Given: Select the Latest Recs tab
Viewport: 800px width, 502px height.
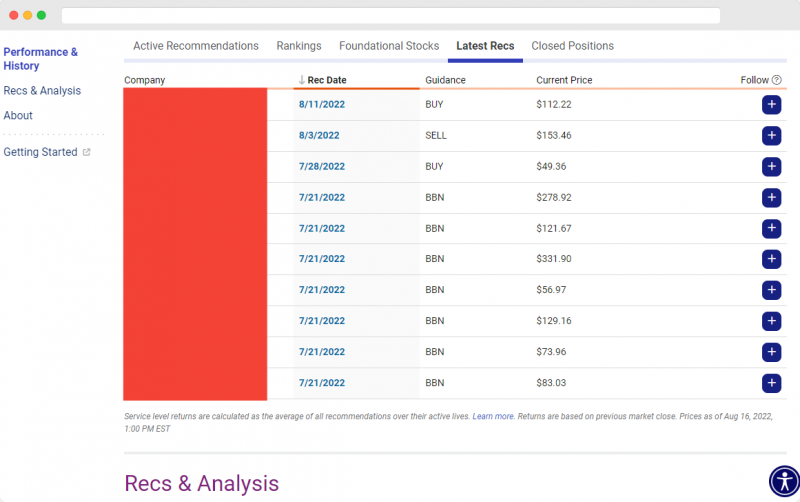Looking at the screenshot, I should point(485,46).
